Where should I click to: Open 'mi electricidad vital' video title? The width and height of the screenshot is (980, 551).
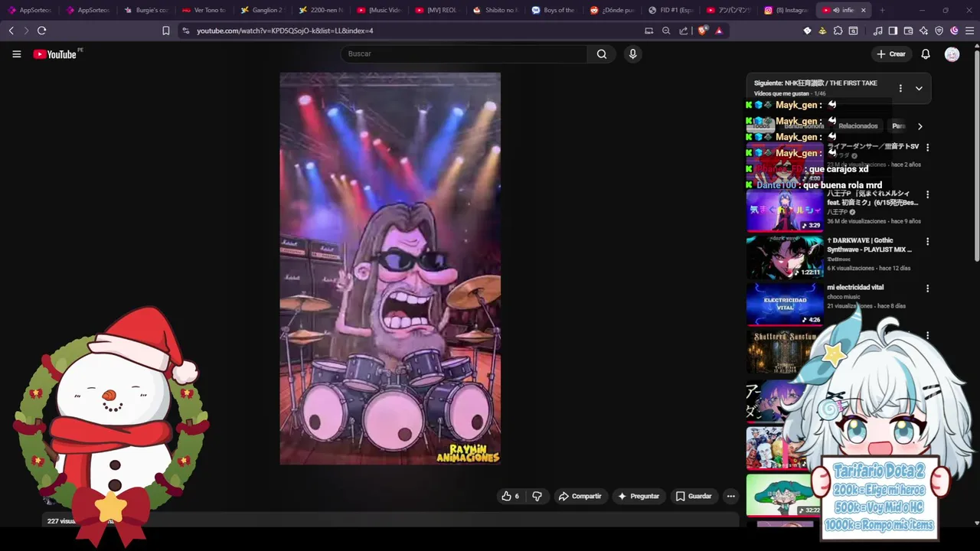pos(855,288)
